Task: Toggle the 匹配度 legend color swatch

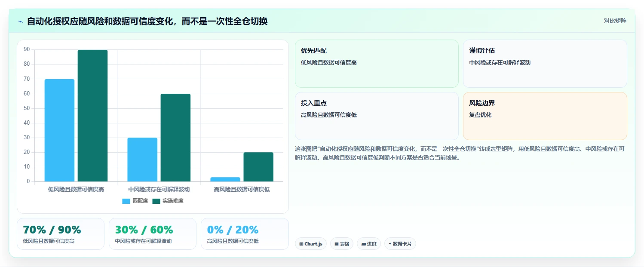Action: point(126,201)
